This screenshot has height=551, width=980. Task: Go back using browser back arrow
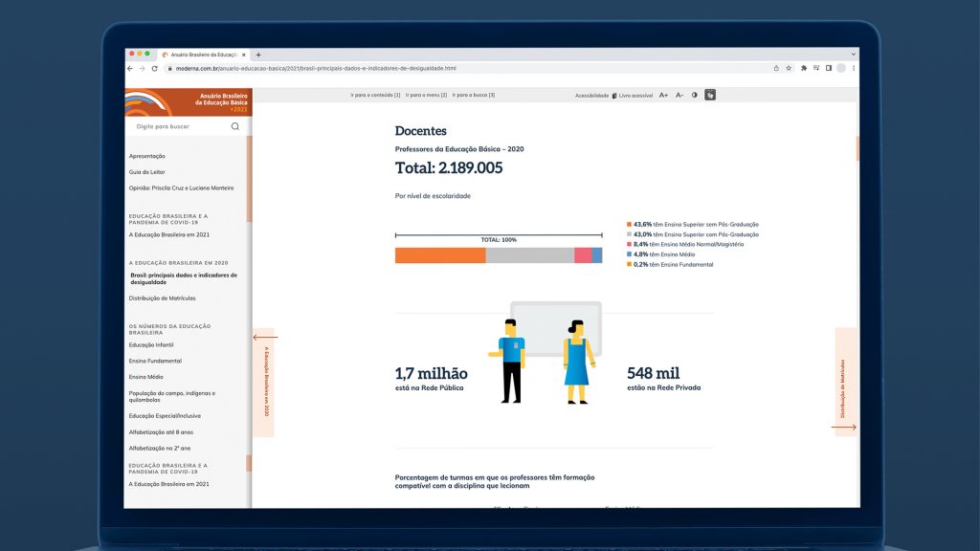[x=131, y=69]
